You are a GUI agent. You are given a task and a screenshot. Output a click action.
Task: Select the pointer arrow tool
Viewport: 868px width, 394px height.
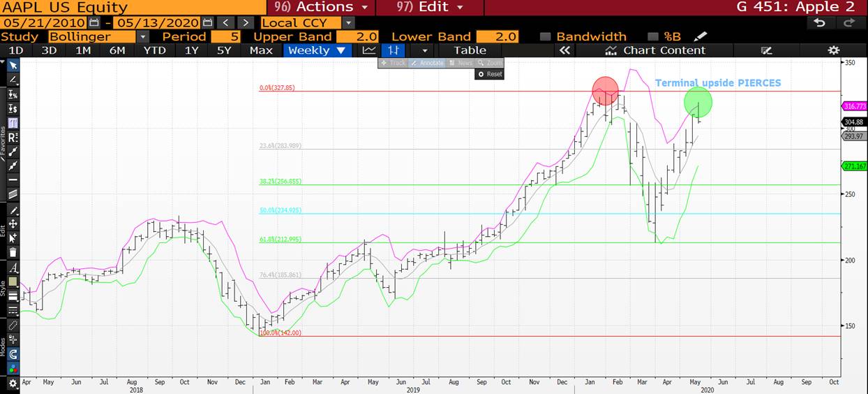[14, 65]
